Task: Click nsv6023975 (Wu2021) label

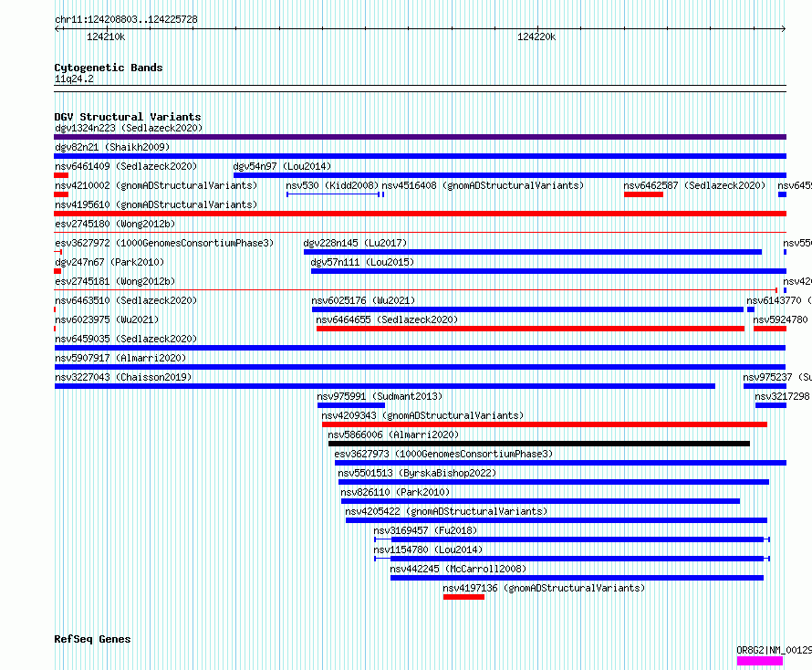Action: 107,319
